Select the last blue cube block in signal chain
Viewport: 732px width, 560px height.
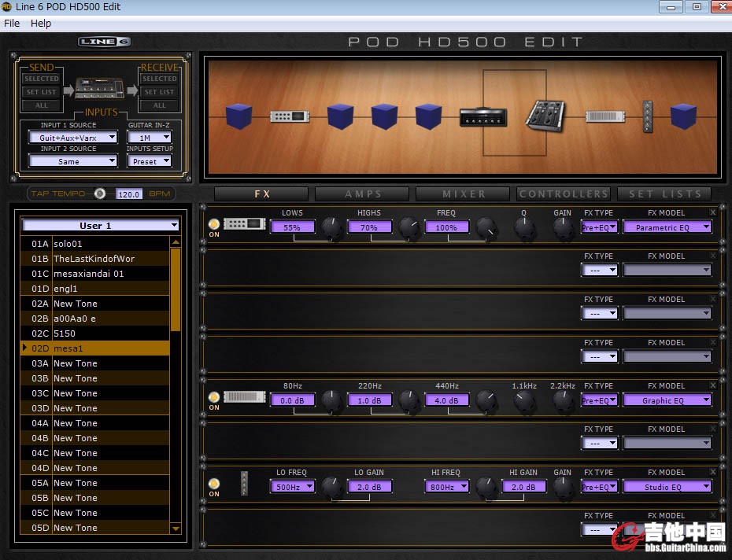683,116
